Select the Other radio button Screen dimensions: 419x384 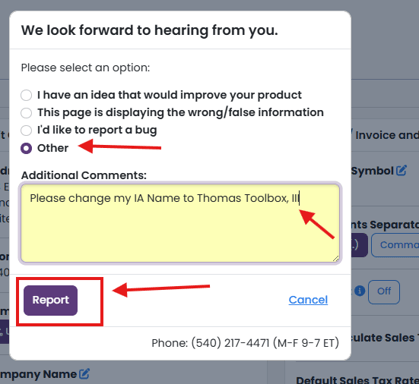click(x=26, y=148)
